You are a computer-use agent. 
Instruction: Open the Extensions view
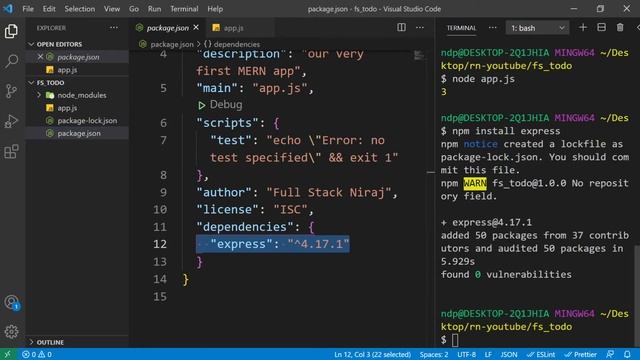click(11, 151)
